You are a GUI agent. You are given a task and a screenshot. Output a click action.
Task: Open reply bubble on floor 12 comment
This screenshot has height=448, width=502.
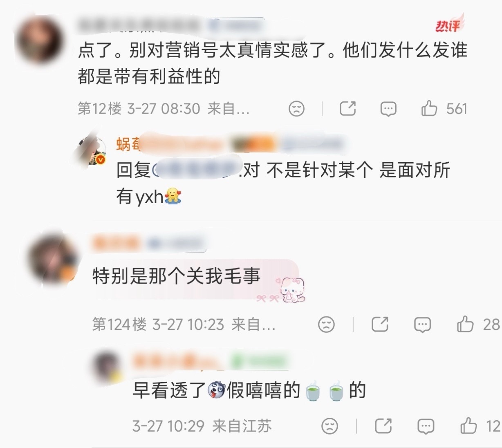(388, 109)
